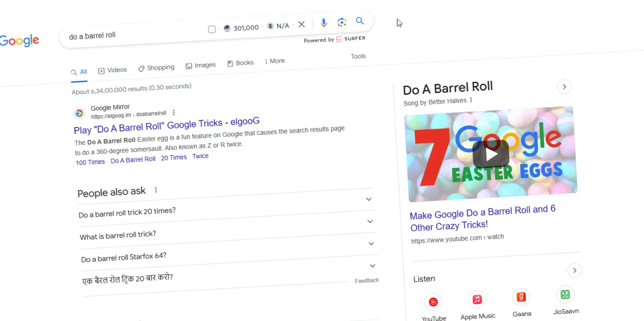Click the Surfer logo
The image size is (644, 321).
click(x=350, y=39)
